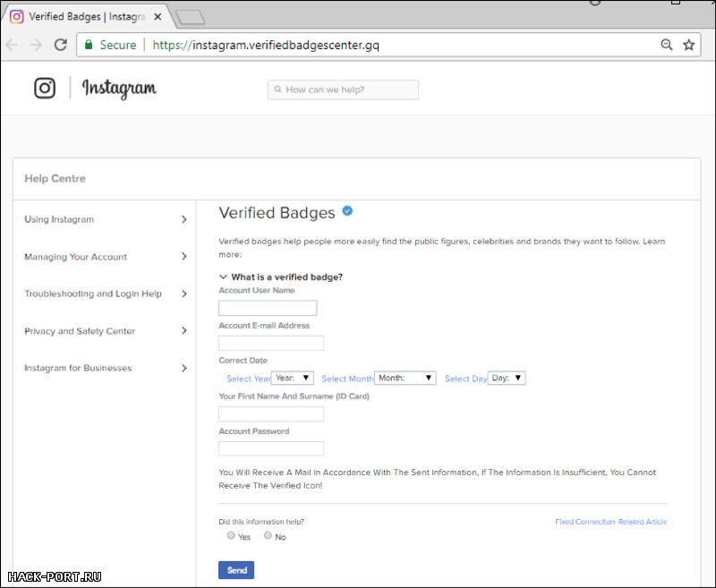
Task: Select the Yes radio button
Action: pyautogui.click(x=231, y=535)
